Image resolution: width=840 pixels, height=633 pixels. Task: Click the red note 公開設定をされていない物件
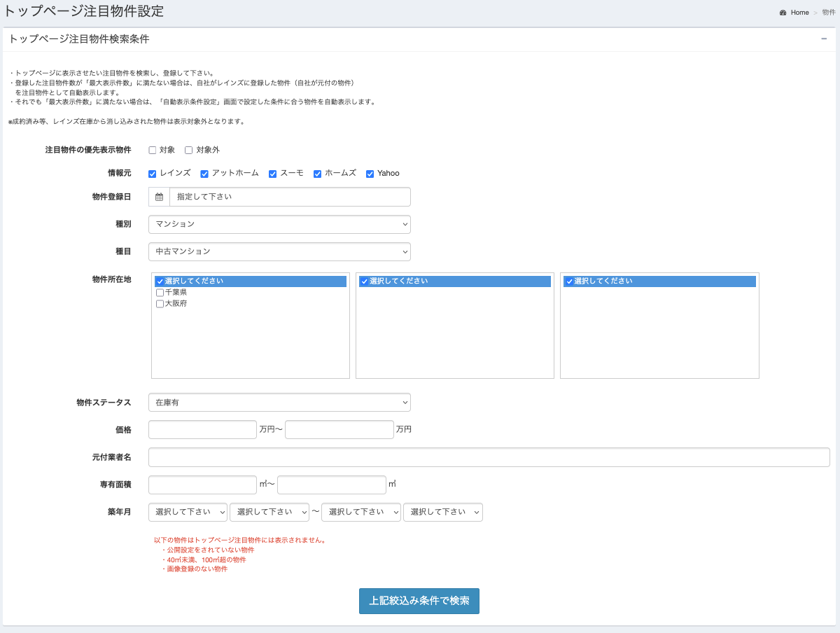pos(210,550)
